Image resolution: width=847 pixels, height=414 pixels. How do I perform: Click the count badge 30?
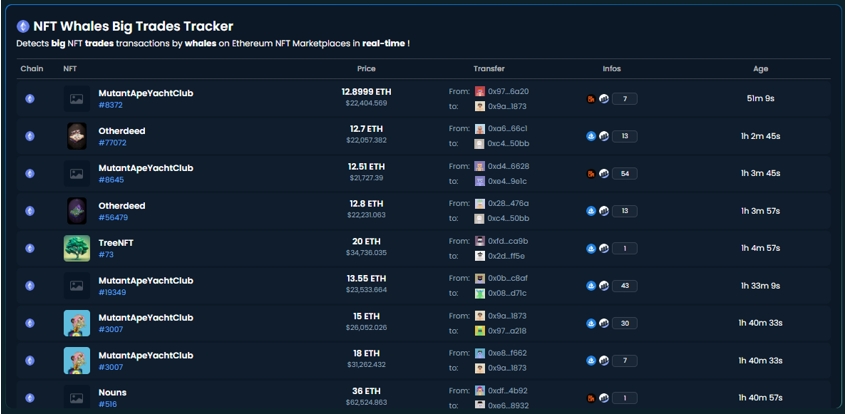(624, 323)
